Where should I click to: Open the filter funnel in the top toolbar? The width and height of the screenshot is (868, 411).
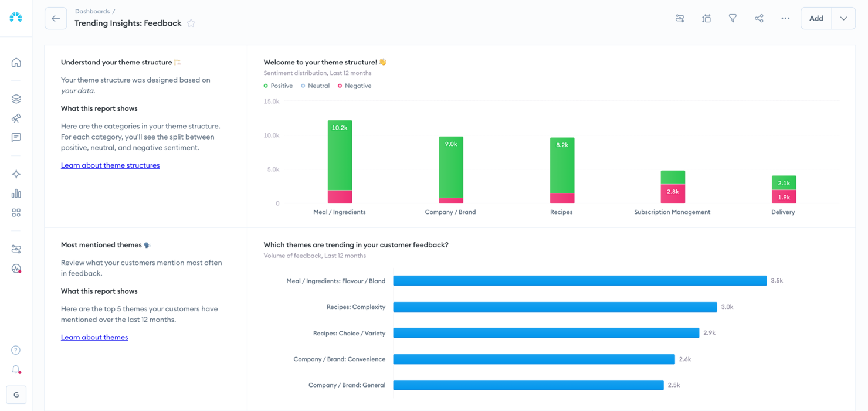point(733,18)
